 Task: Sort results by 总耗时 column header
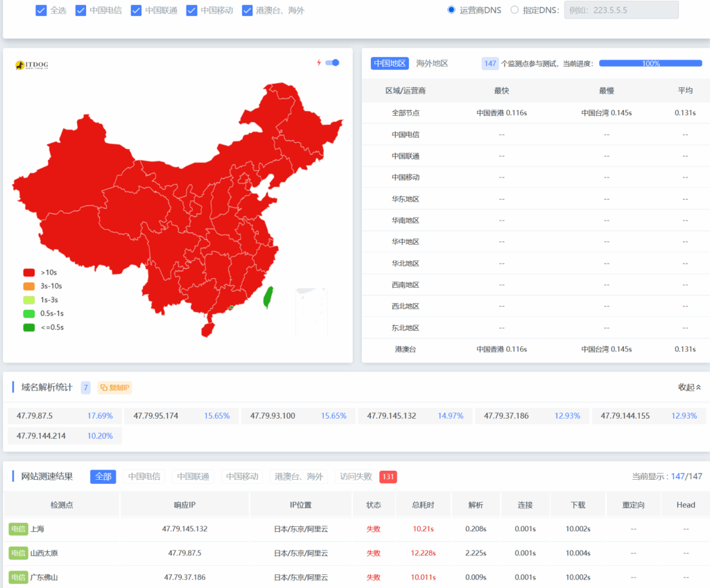click(423, 505)
